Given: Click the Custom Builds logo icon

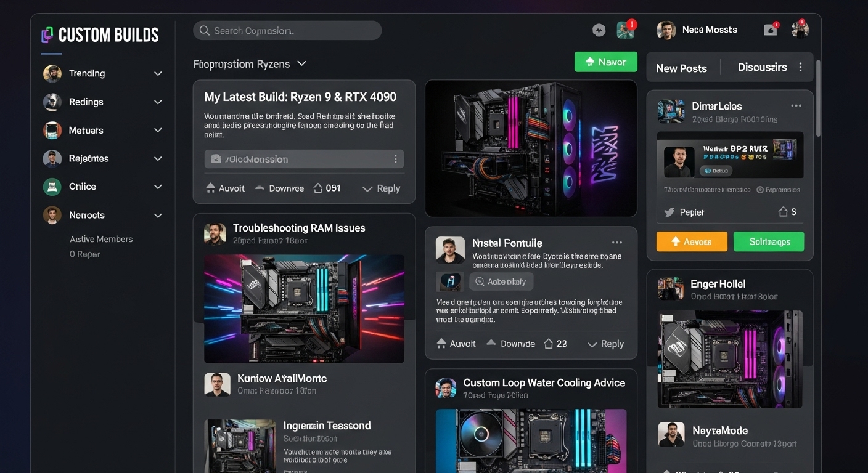Looking at the screenshot, I should tap(47, 35).
